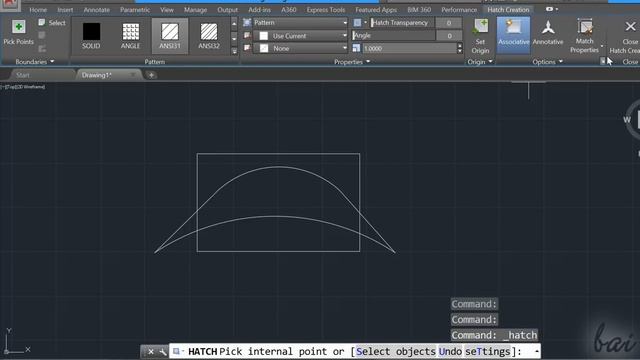Click the Pick Points boundary tool
Screen dimensions: 640x360
point(18,32)
